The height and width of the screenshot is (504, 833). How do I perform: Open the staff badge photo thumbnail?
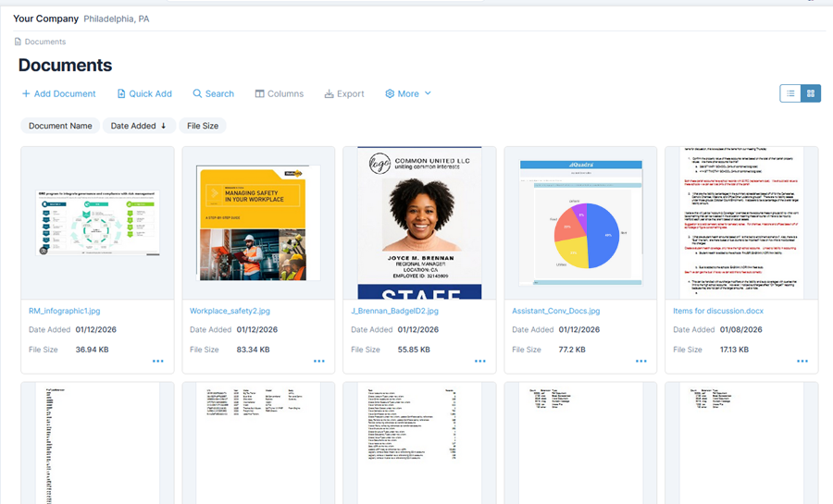pos(419,222)
